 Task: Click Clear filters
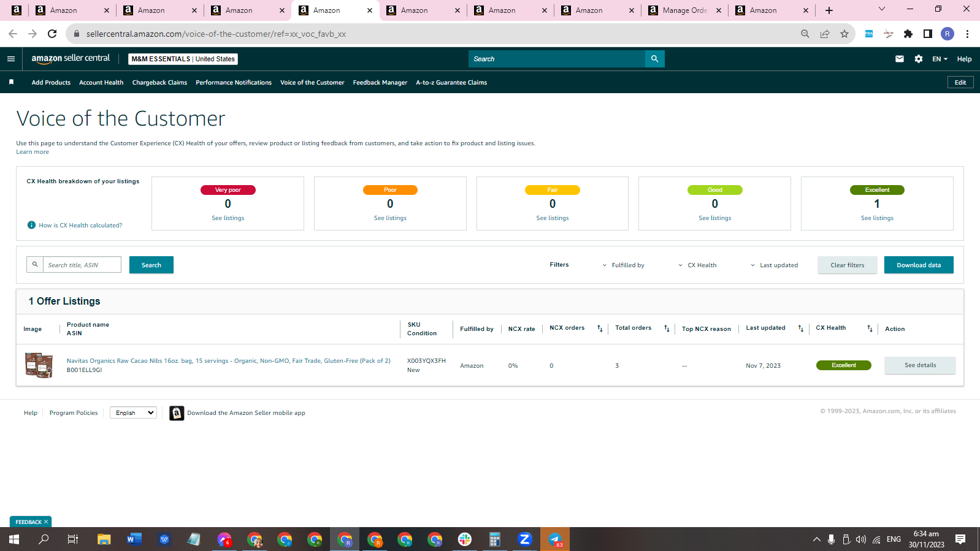point(847,265)
